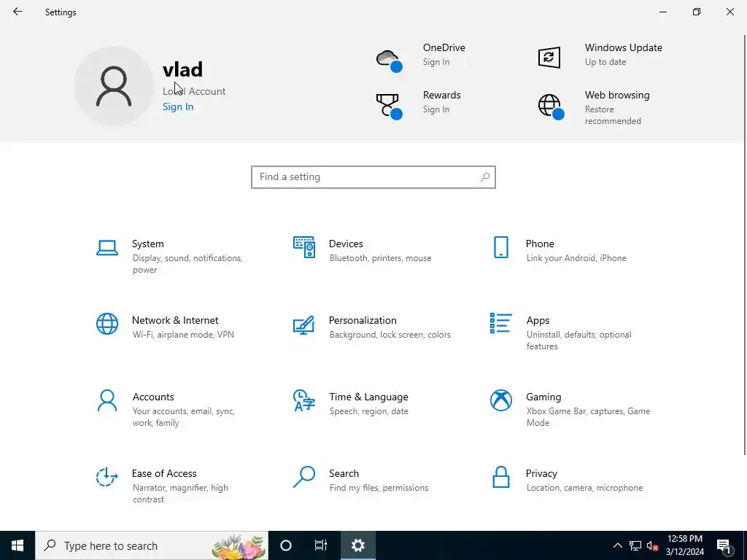This screenshot has height=560, width=747.
Task: Click the Phone settings icon
Action: pos(500,247)
